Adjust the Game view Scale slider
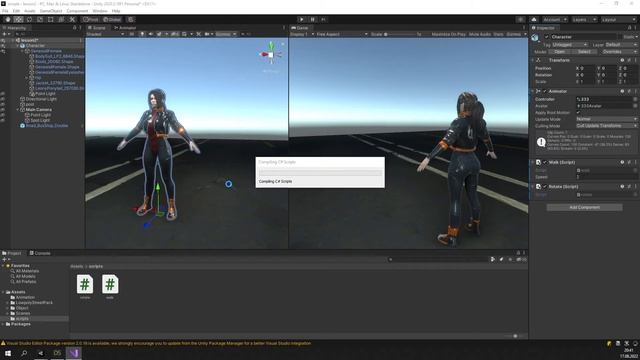 [x=400, y=34]
